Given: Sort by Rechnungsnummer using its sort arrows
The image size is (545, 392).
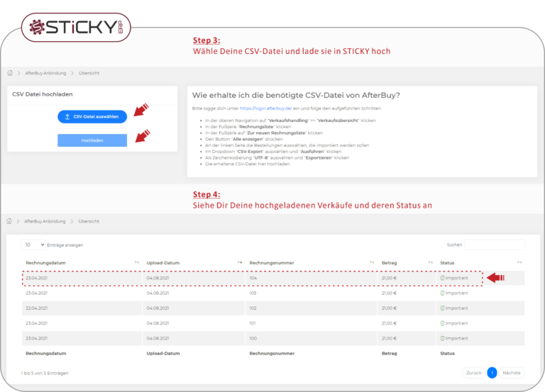Looking at the screenshot, I should 372,262.
